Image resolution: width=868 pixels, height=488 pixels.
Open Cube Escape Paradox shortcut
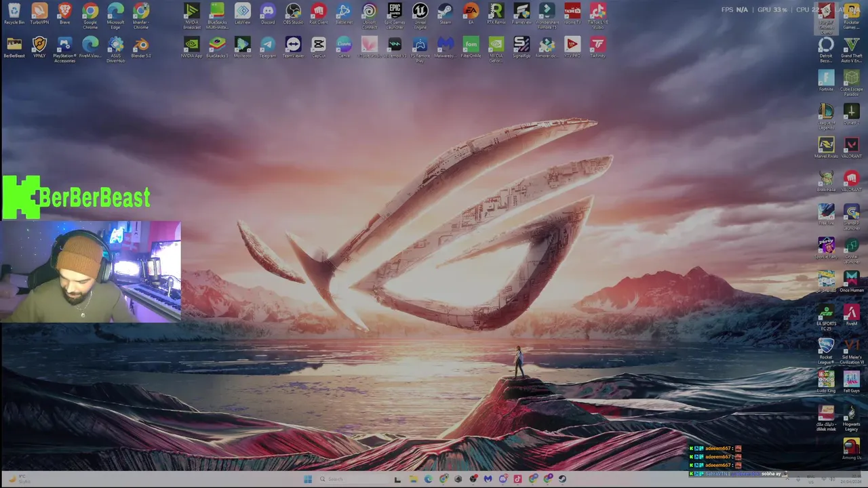tap(851, 83)
